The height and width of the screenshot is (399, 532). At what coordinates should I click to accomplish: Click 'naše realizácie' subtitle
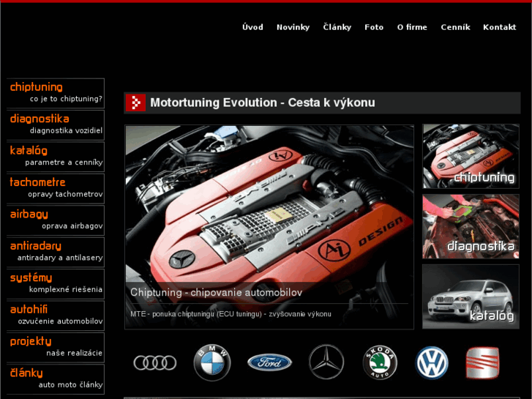click(x=75, y=353)
